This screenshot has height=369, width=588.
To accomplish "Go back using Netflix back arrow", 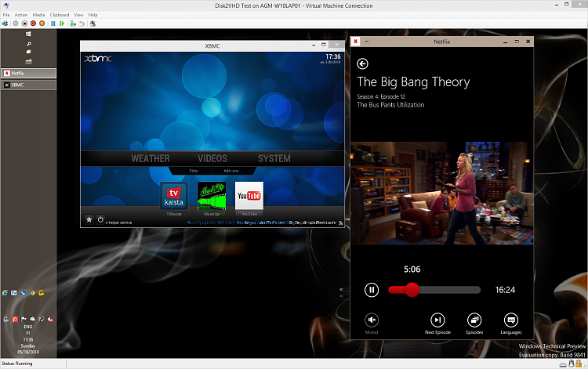I will tap(362, 63).
